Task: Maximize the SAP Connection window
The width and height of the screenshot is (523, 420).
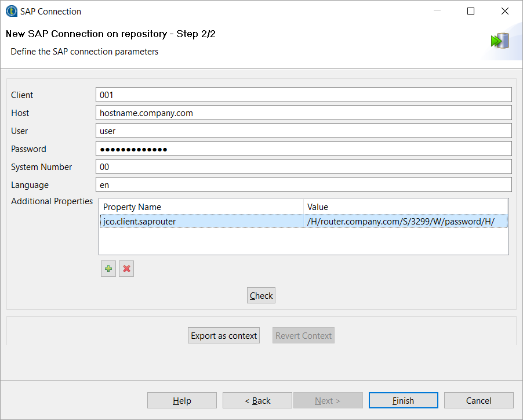Action: click(x=471, y=12)
